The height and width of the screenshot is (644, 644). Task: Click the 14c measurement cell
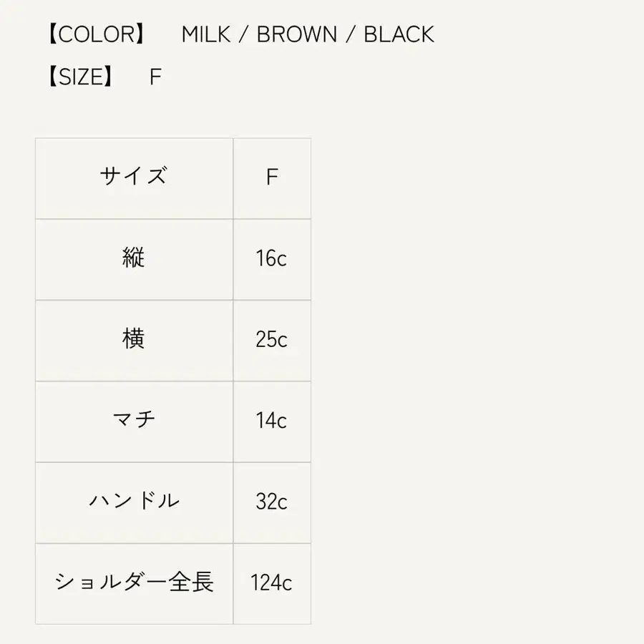[x=271, y=420]
